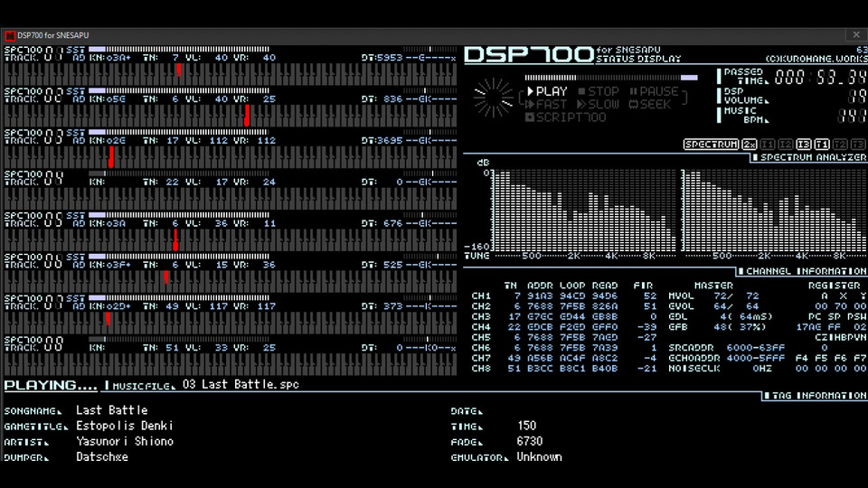The height and width of the screenshot is (488, 868).
Task: Click the emulator value Unknown
Action: point(539,457)
